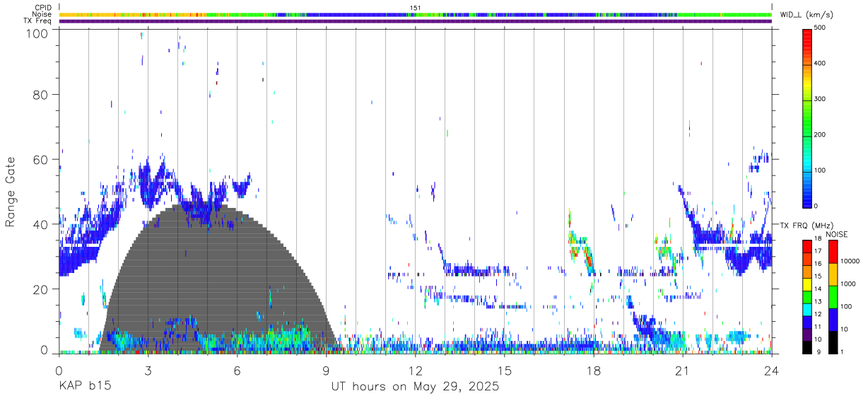Click the TX FRQ legend tick 14
868x401 pixels.
pyautogui.click(x=818, y=289)
